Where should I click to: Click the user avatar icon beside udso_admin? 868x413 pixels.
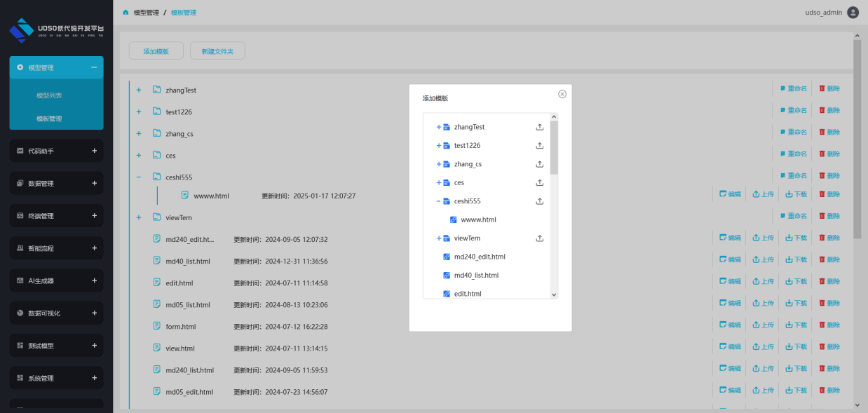(853, 12)
